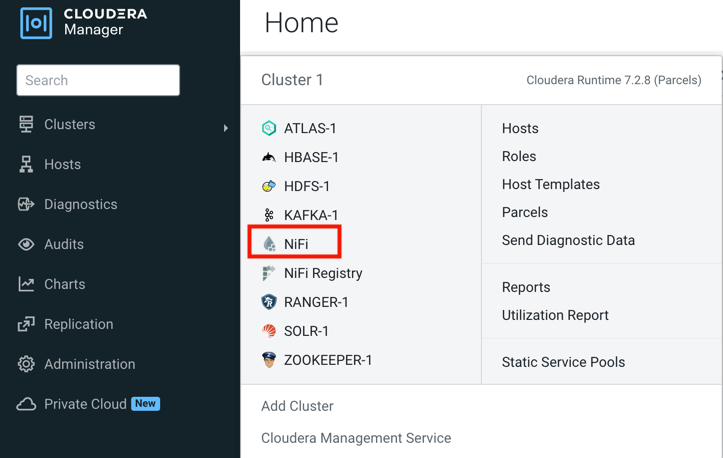This screenshot has width=723, height=458.
Task: Open the Utilization Report link
Action: [555, 315]
